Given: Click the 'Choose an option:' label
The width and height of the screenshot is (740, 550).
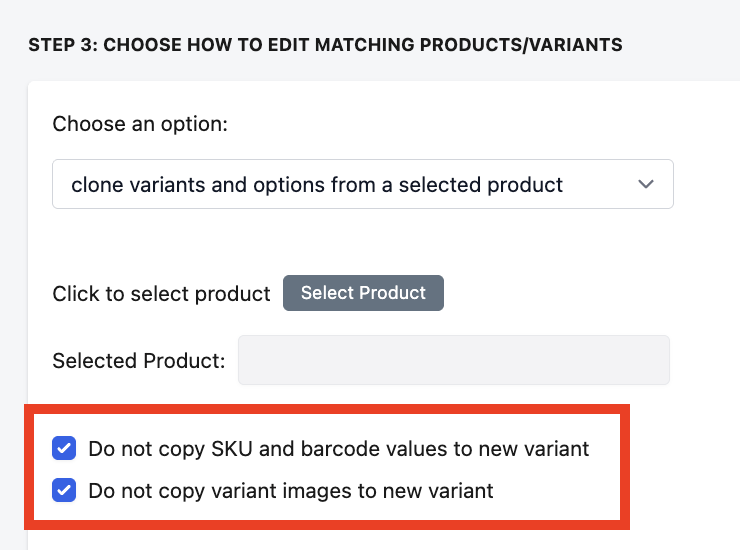Looking at the screenshot, I should click(140, 124).
